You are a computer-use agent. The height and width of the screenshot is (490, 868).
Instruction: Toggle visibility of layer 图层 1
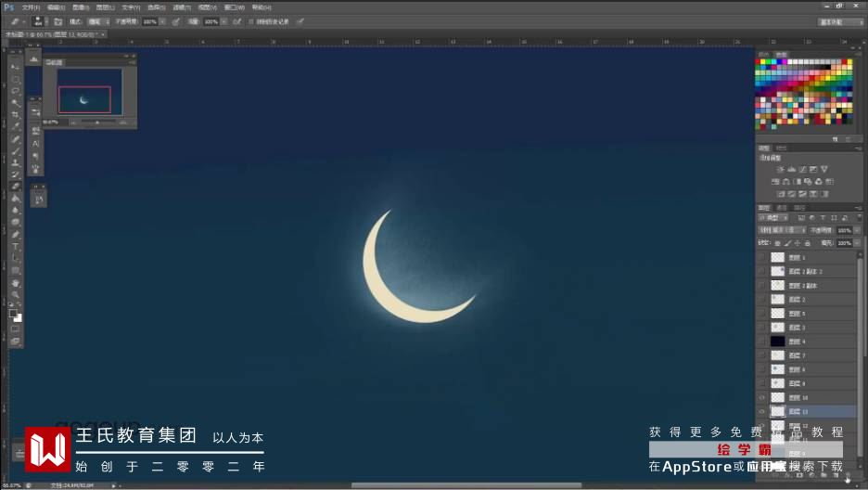761,257
